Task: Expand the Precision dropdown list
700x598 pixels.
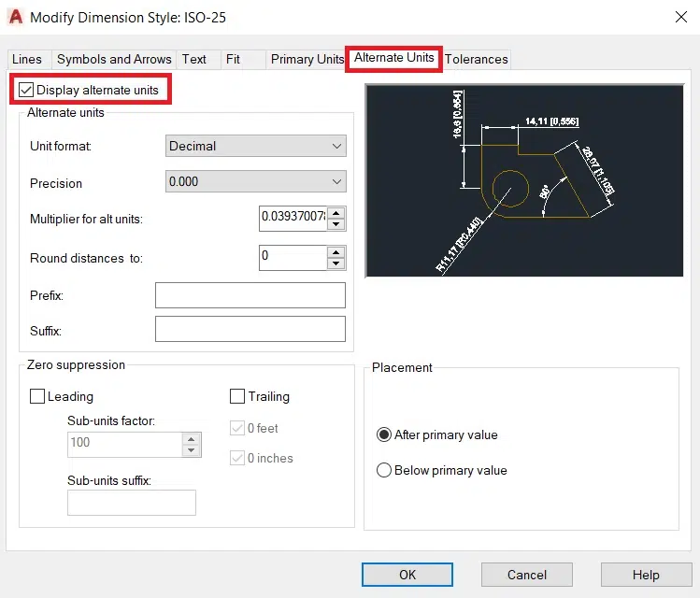Action: click(x=255, y=181)
